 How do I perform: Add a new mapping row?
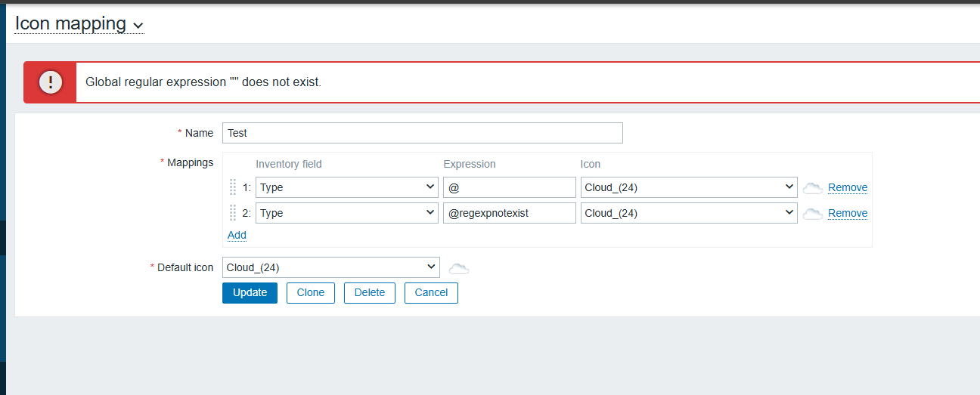(237, 235)
